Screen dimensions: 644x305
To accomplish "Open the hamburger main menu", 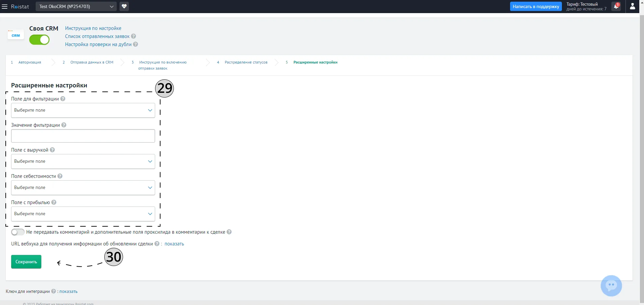I will [5, 6].
